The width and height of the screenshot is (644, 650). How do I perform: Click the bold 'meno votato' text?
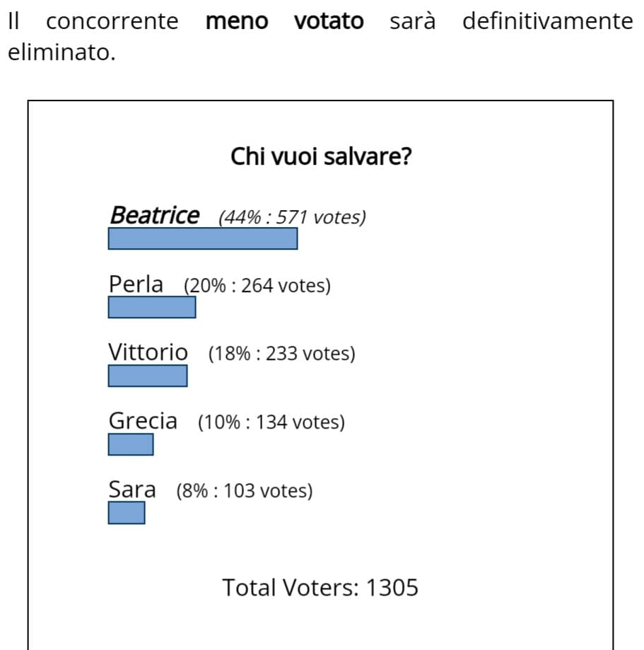tap(285, 21)
